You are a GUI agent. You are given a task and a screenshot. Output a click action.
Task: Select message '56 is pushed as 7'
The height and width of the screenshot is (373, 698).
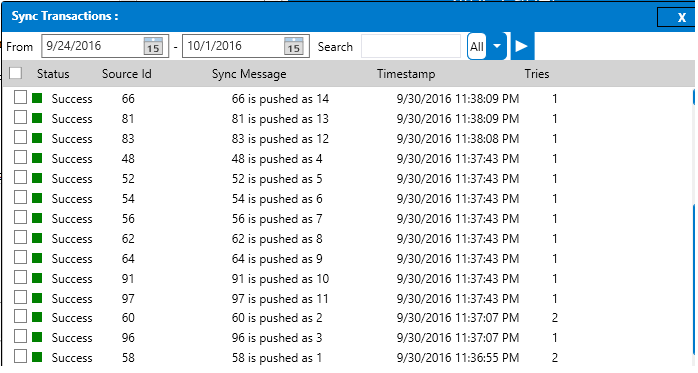point(277,219)
